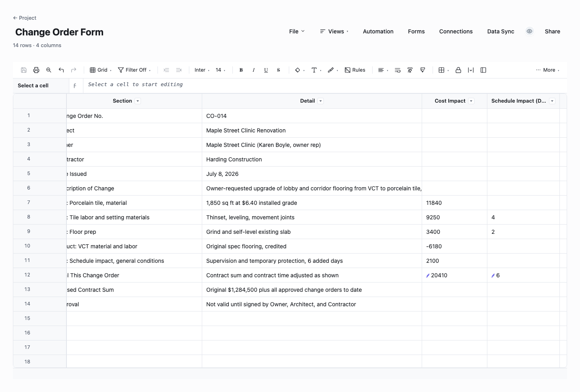Undo the last action
The image size is (580, 392).
point(61,70)
